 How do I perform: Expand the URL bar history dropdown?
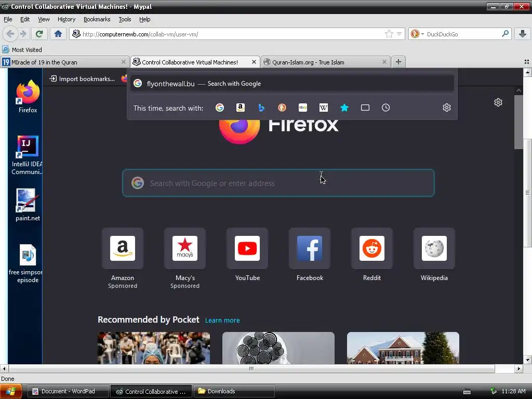pyautogui.click(x=400, y=34)
